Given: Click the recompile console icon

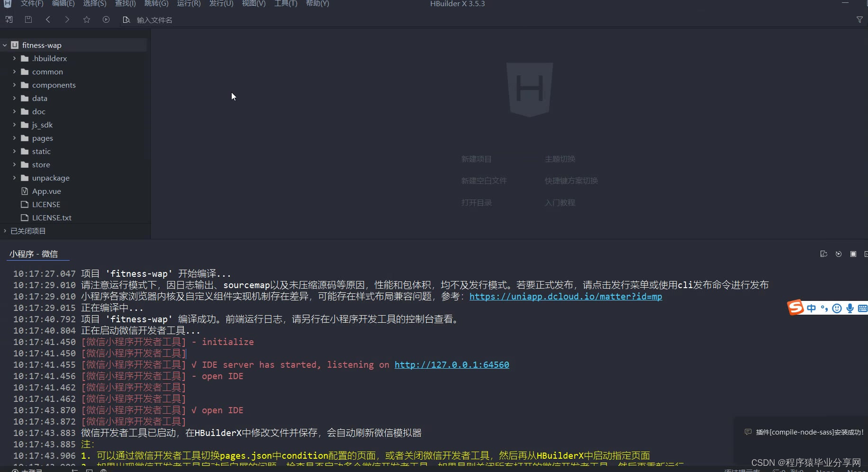Looking at the screenshot, I should [x=823, y=254].
